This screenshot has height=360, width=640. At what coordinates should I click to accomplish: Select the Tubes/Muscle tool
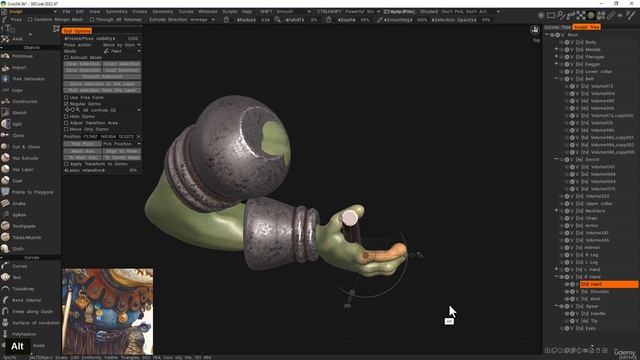tap(27, 237)
